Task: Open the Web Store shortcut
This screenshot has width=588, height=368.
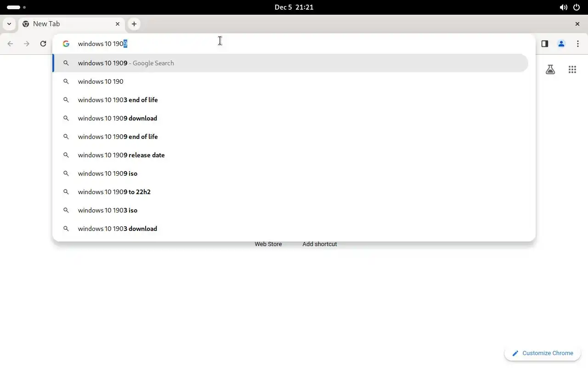Action: [x=268, y=244]
